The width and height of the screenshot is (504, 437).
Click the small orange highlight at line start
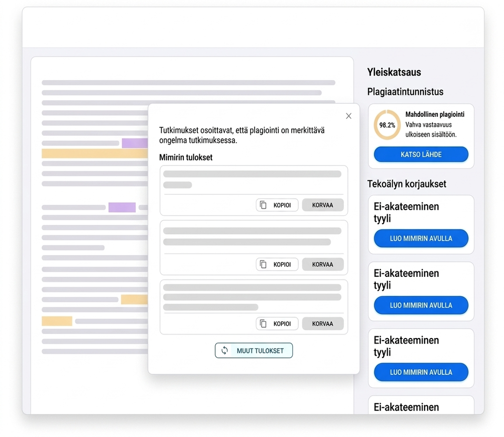(57, 321)
